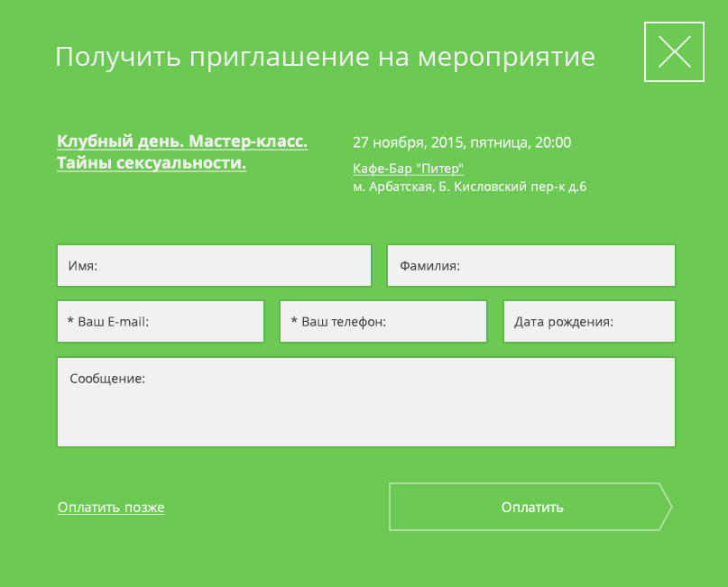Viewport: 728px width, 587px height.
Task: Select the 'Дата рождения' field
Action: point(589,322)
